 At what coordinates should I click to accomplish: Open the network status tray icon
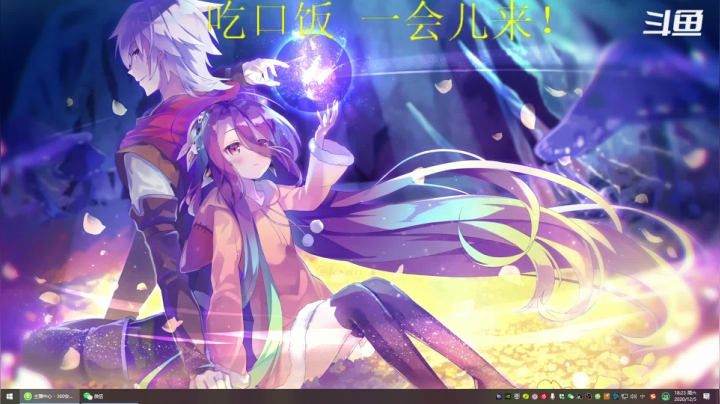[624, 396]
